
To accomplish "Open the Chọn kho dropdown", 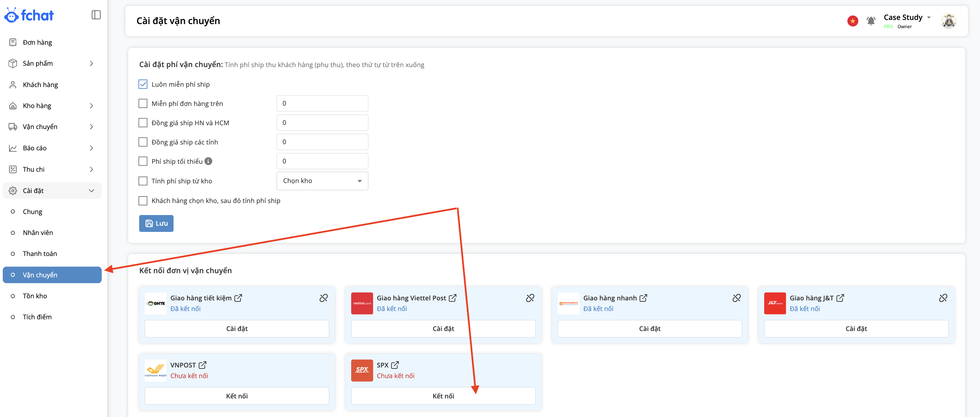I will tap(322, 181).
